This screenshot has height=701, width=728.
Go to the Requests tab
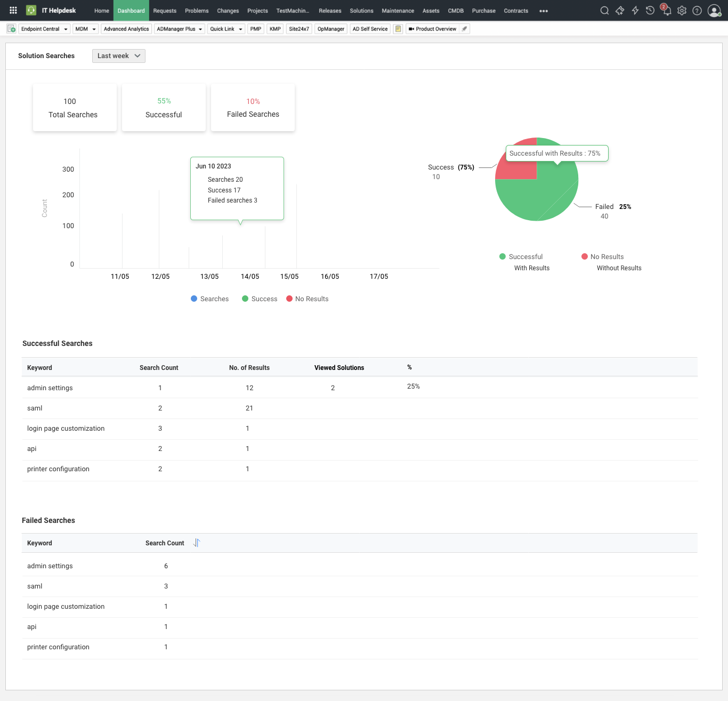coord(165,11)
